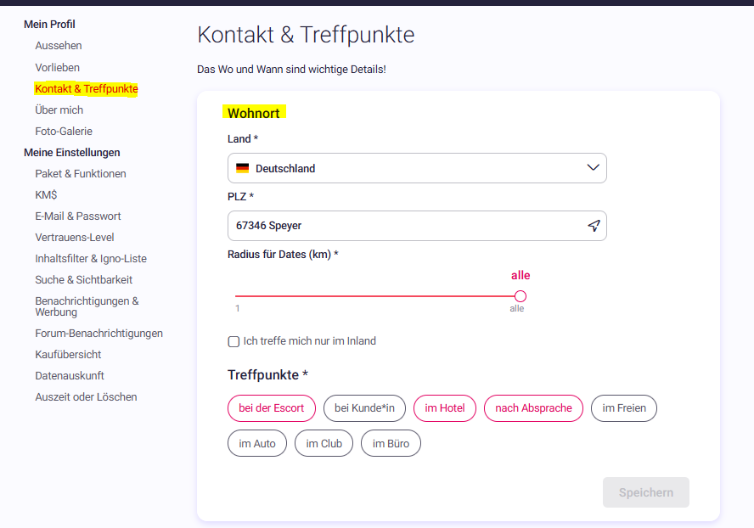Click the 'PLZ *' field label
Image resolution: width=754 pixels, height=528 pixels.
(x=240, y=197)
